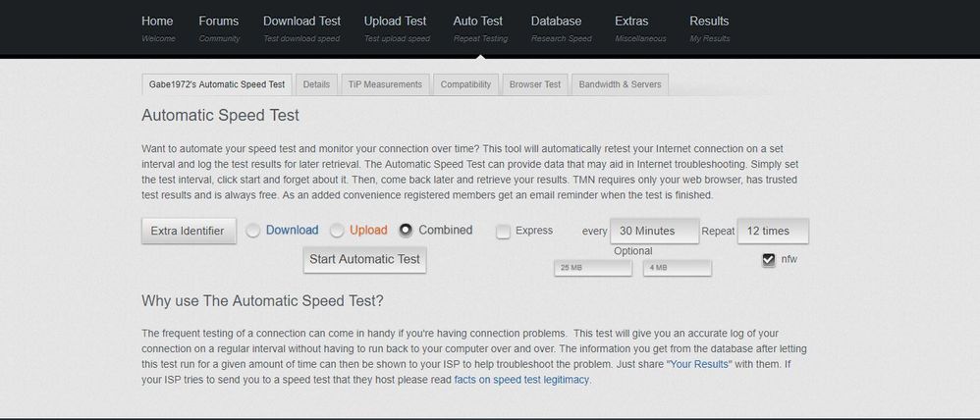Uncheck the nfw checkbox
The image size is (980, 420).
[769, 260]
